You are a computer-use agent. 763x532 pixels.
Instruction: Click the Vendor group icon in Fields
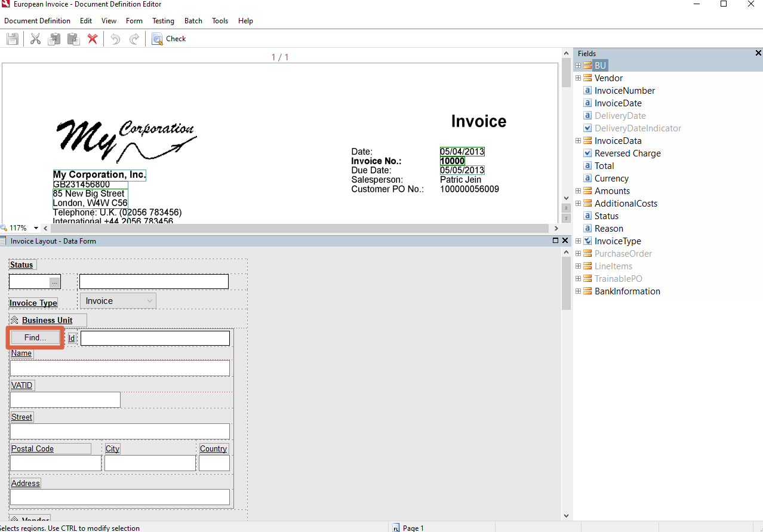tap(587, 78)
